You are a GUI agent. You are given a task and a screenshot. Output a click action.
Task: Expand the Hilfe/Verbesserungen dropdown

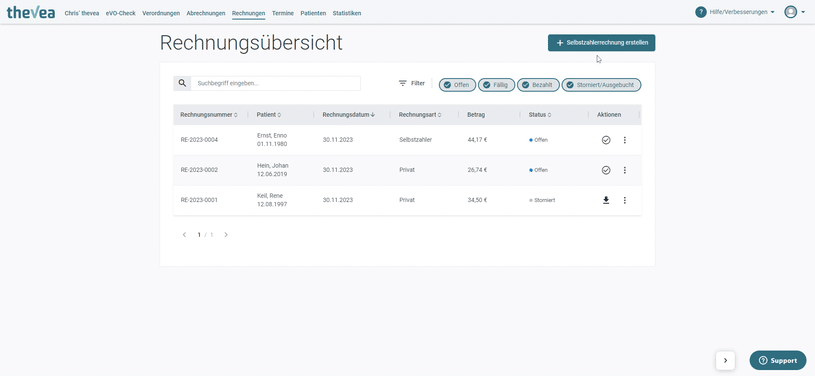(742, 12)
